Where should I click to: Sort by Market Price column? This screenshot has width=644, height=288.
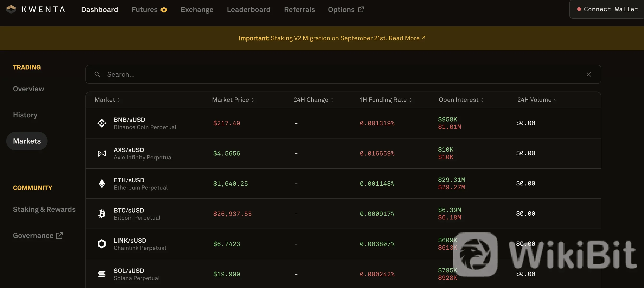pyautogui.click(x=233, y=100)
